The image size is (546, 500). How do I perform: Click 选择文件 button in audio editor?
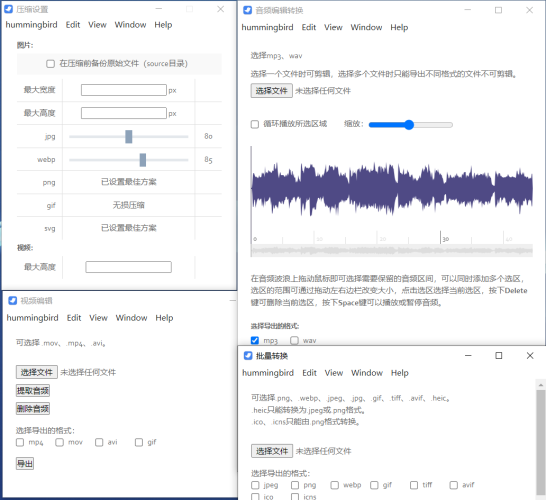point(272,91)
